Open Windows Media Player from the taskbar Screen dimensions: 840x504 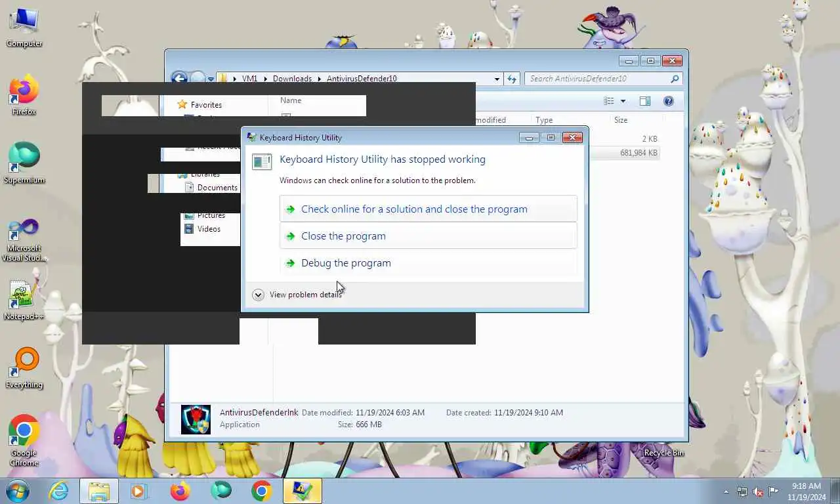click(x=138, y=491)
